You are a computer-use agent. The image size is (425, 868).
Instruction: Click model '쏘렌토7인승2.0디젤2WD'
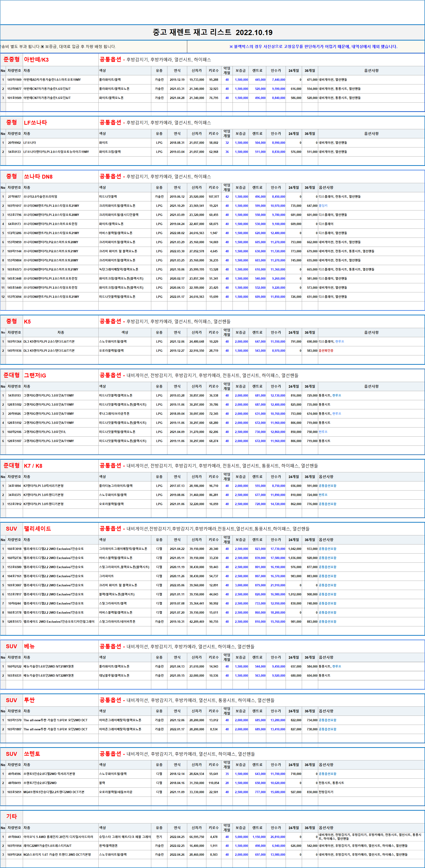[40, 783]
